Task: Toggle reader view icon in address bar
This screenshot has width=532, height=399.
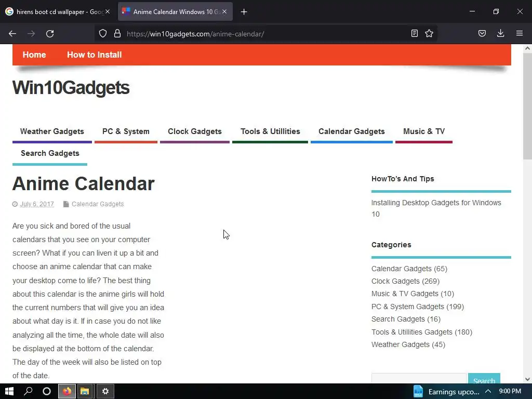Action: click(414, 33)
